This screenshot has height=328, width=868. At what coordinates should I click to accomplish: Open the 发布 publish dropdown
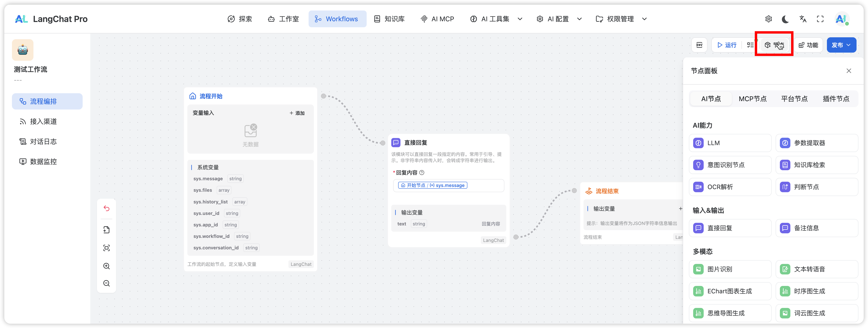click(841, 45)
